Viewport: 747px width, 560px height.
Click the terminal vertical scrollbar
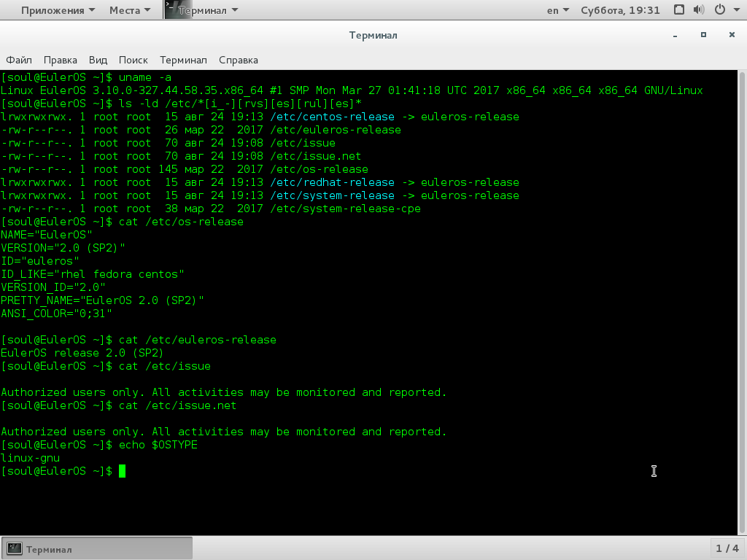tap(742, 303)
